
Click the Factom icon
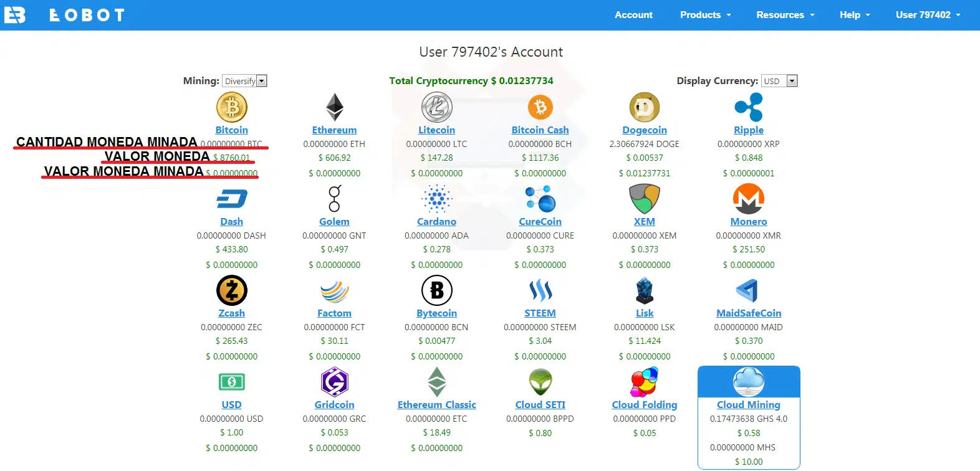[x=335, y=291]
